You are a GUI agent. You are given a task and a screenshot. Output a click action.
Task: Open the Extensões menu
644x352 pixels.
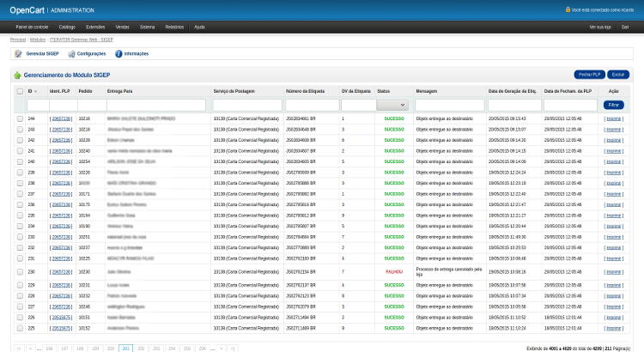[95, 27]
